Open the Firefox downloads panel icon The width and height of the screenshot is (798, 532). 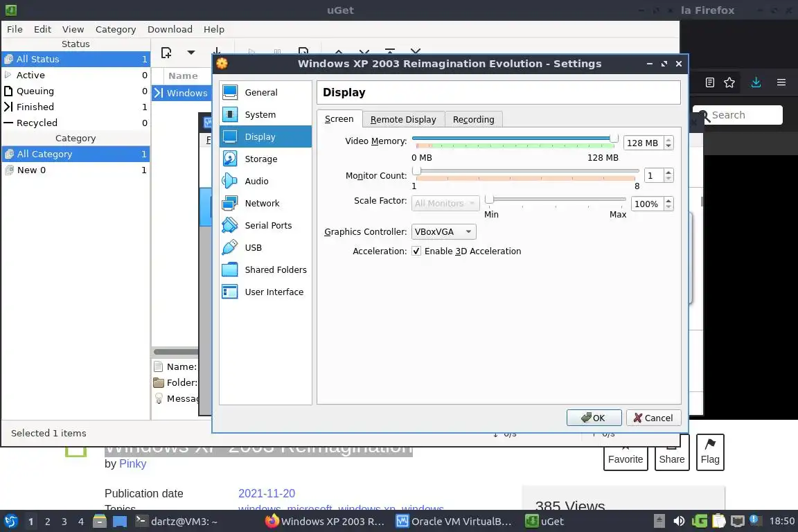[756, 82]
